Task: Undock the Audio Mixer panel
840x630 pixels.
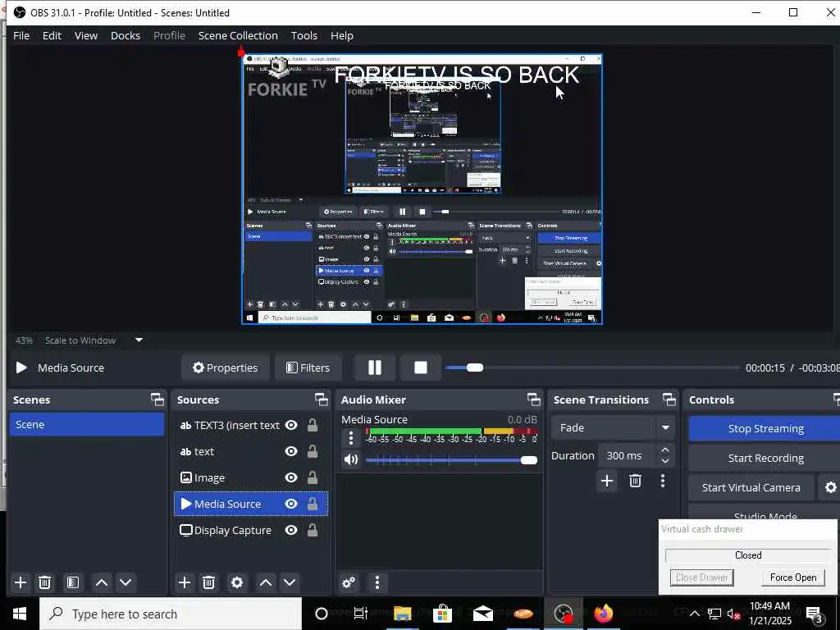Action: pos(533,399)
